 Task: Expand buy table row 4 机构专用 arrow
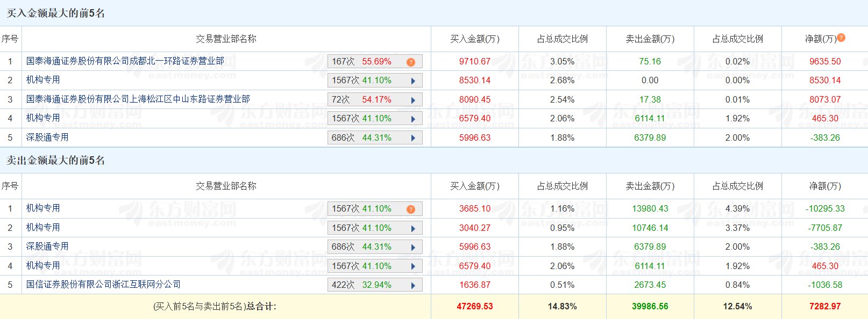pyautogui.click(x=413, y=119)
